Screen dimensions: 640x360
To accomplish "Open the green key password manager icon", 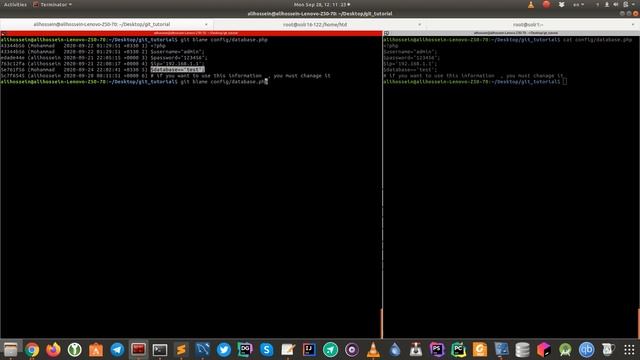I will click(74, 350).
